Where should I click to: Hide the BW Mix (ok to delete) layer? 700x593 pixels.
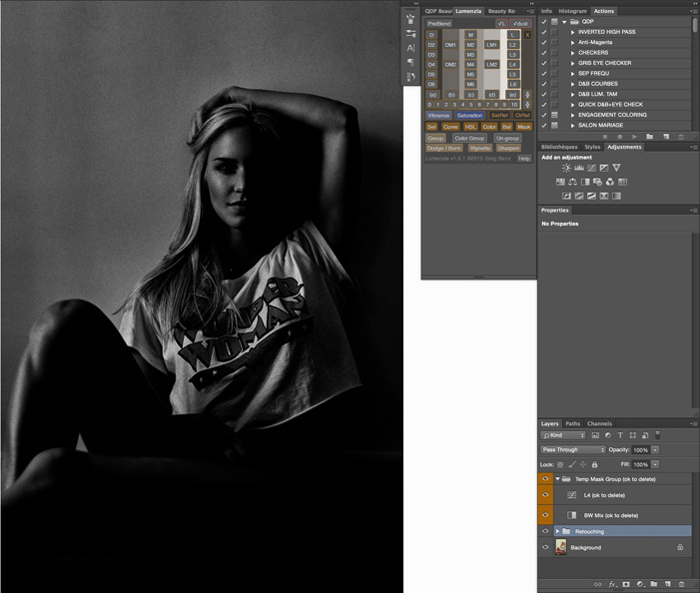point(545,515)
